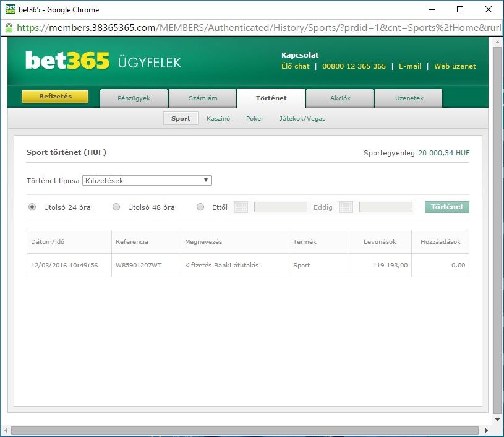Click the Eddig end date field
The image size is (504, 437).
[x=386, y=207]
